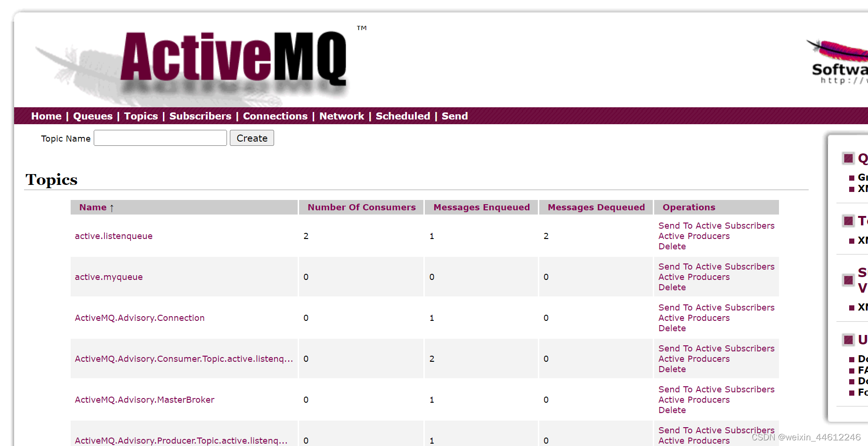Open the Network page
Screen dimensions: 868x446
pyautogui.click(x=341, y=116)
